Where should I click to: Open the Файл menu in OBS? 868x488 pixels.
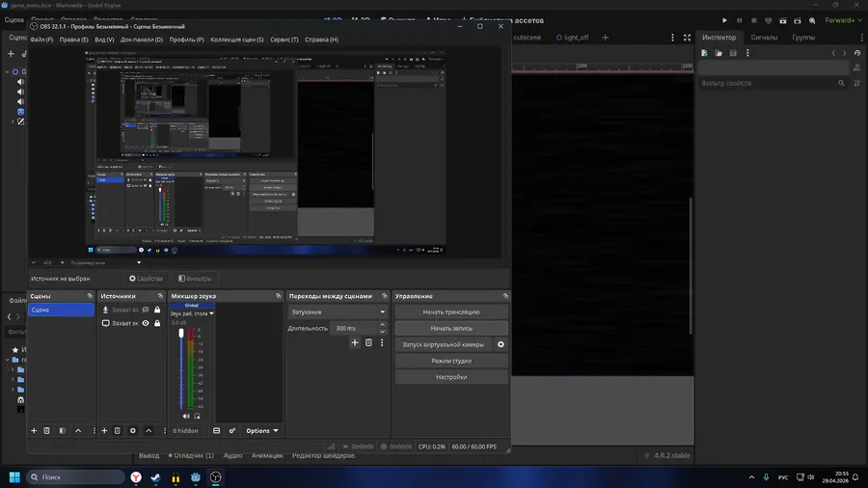[41, 40]
